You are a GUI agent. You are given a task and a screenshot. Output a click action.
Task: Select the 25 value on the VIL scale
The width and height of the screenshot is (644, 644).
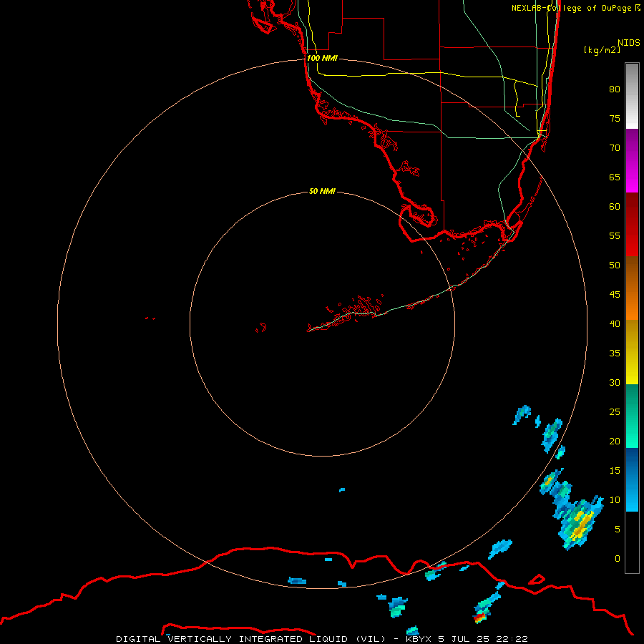point(615,411)
